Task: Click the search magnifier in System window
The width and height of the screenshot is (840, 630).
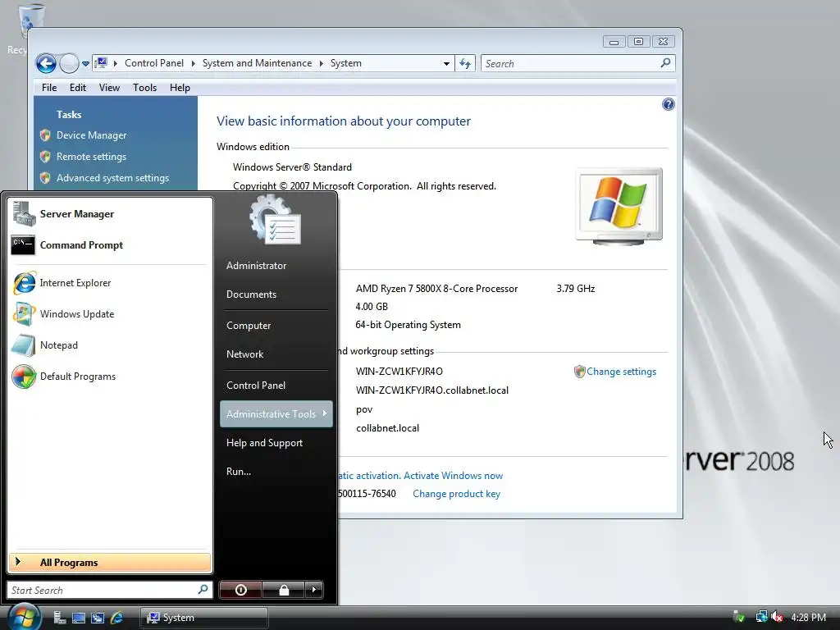Action: pyautogui.click(x=665, y=63)
